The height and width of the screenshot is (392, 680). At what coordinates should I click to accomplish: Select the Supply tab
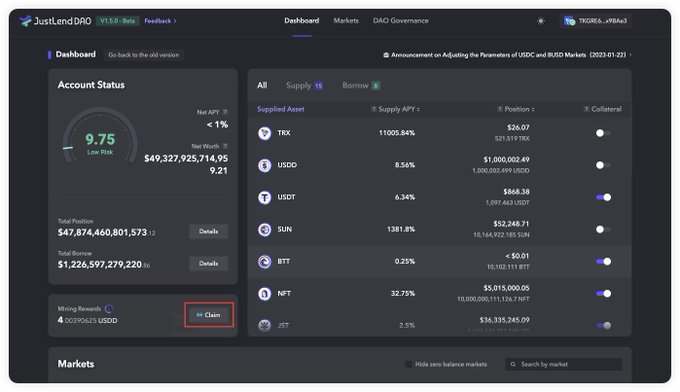click(304, 85)
